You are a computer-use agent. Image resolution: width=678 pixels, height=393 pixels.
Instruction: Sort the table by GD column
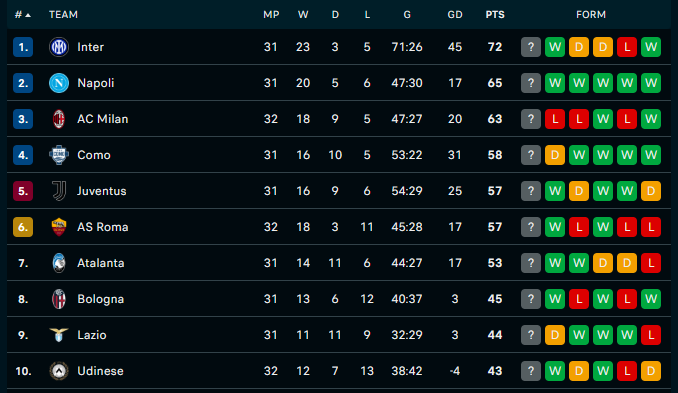(455, 15)
